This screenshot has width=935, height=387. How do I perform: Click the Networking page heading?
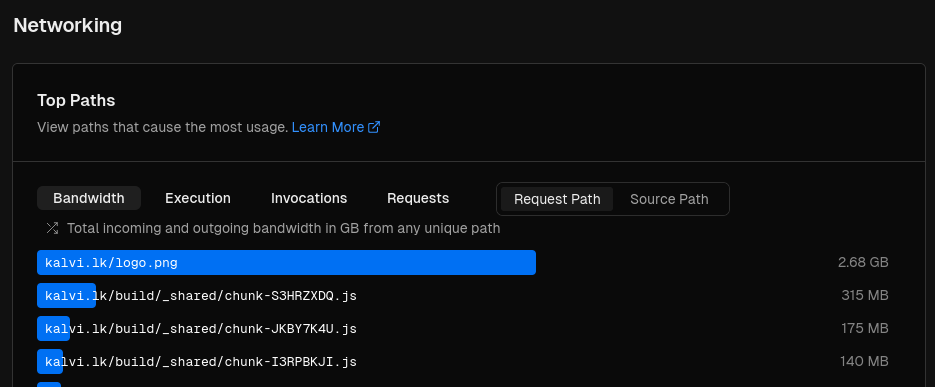[x=67, y=25]
